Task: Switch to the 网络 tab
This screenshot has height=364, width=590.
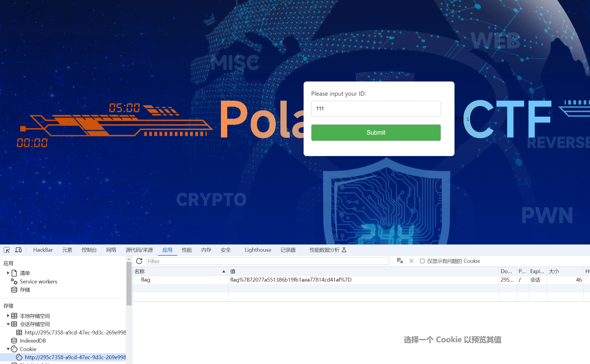Action: [x=111, y=250]
